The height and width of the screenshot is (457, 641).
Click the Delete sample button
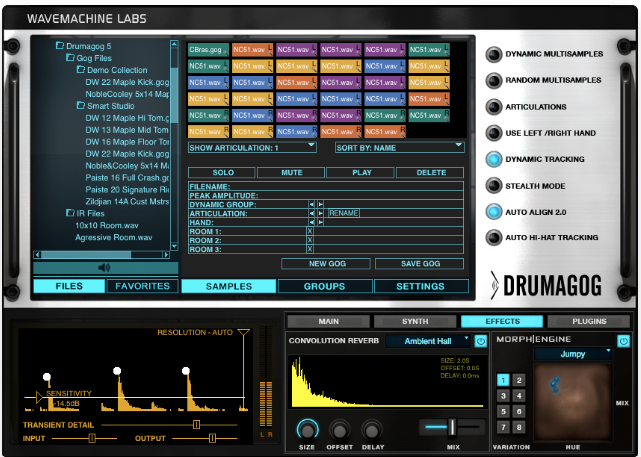click(431, 172)
